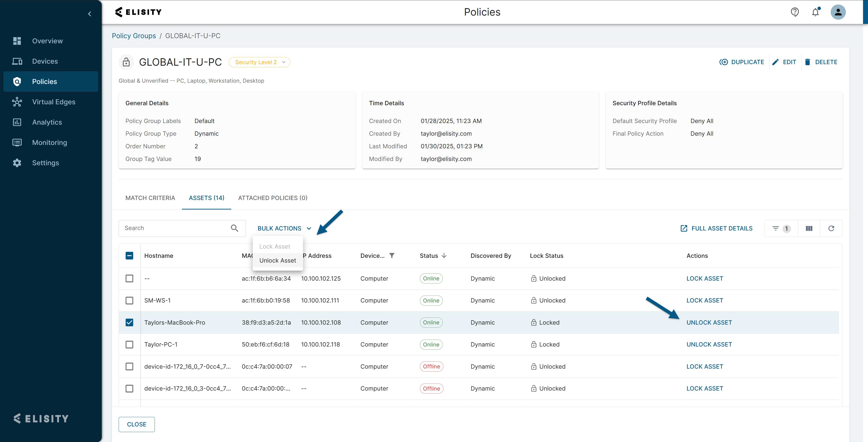Sort by the Status column arrow
Image resolution: width=868 pixels, height=442 pixels.
[444, 256]
